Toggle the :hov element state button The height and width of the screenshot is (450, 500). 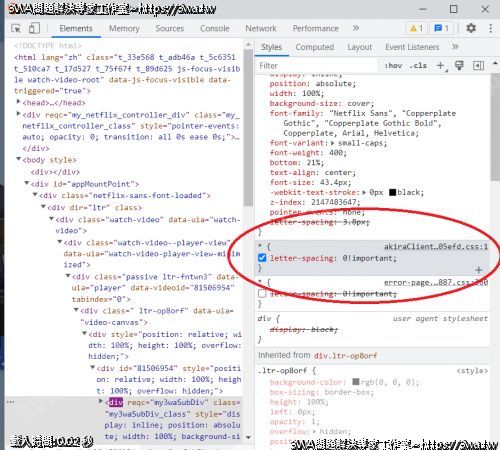point(393,66)
